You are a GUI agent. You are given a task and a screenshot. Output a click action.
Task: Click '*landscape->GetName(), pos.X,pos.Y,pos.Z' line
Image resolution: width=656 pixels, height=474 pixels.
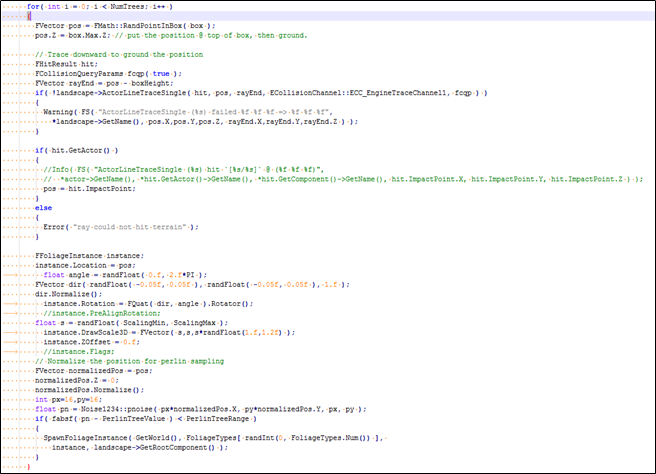(x=205, y=122)
